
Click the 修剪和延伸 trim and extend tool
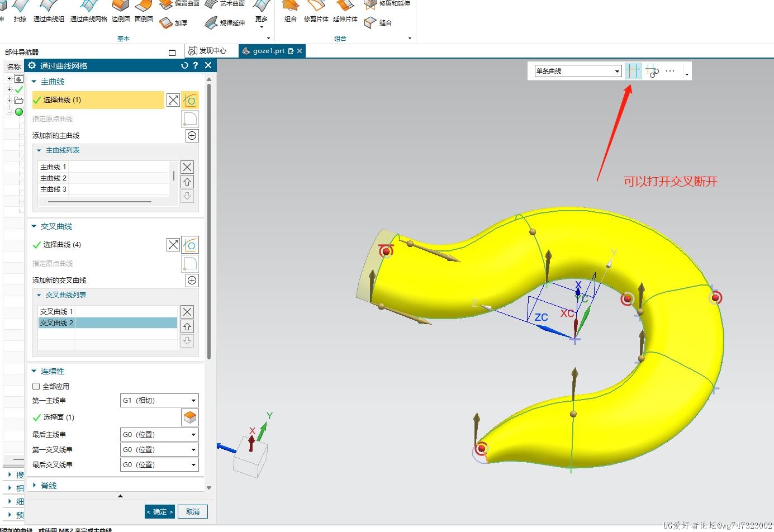(387, 4)
